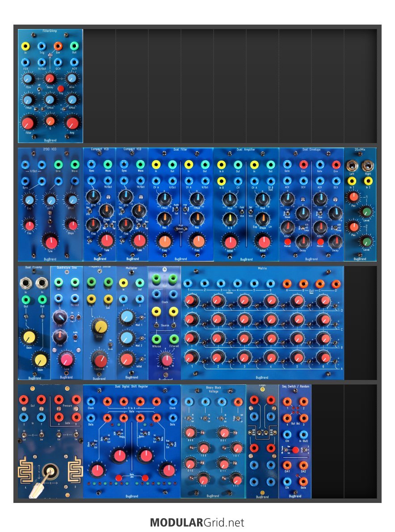Adjust the large red Filter knob on FilterQAmp

click(x=29, y=123)
